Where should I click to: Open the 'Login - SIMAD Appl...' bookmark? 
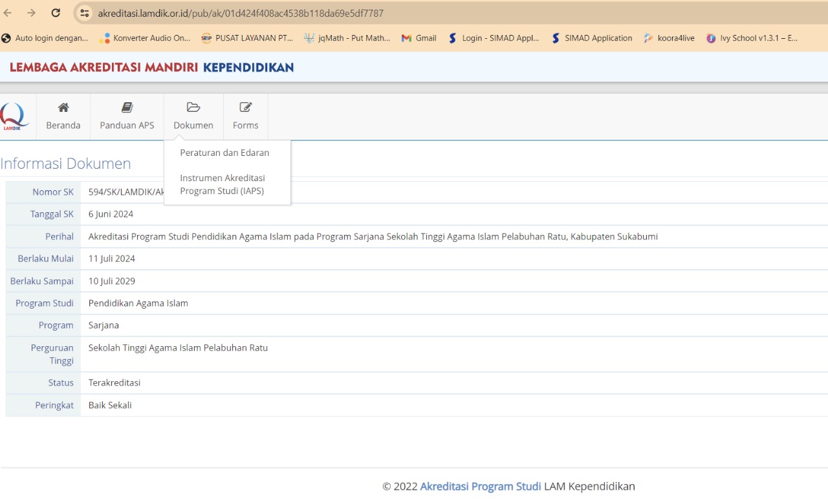tap(494, 38)
